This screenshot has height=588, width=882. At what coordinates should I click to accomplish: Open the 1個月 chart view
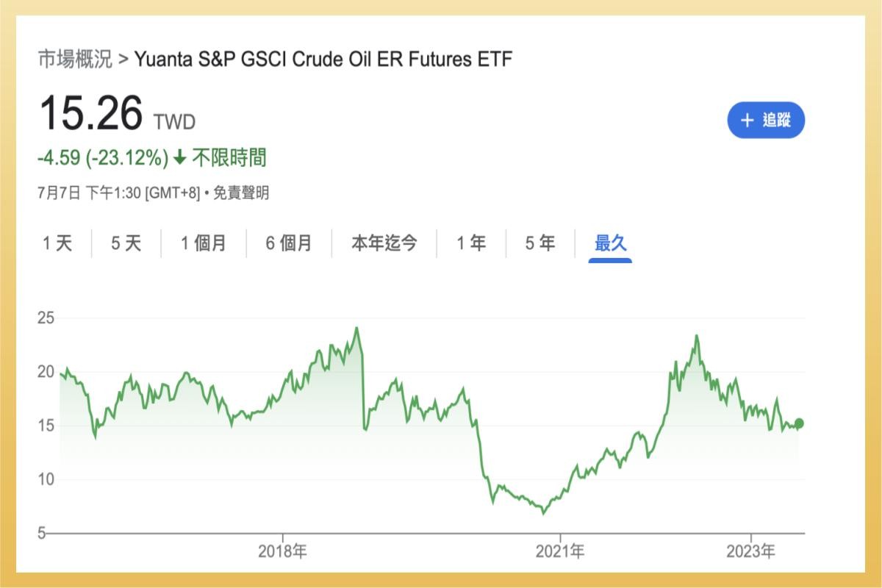[x=204, y=243]
